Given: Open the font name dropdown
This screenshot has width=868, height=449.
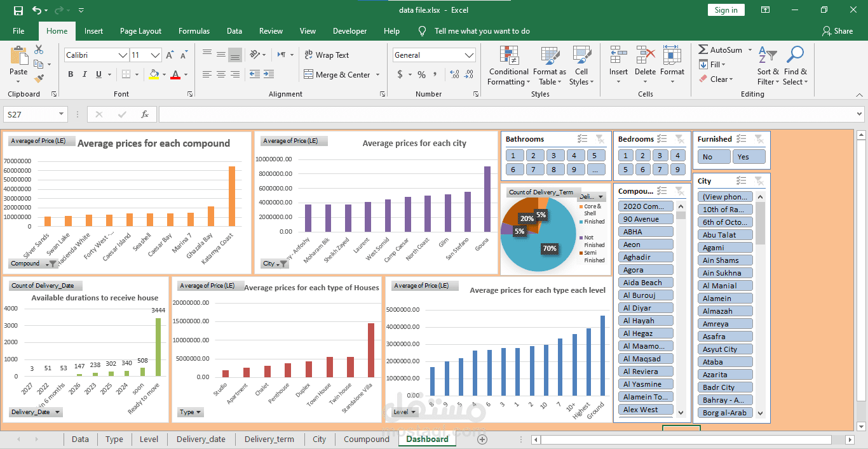Looking at the screenshot, I should 123,55.
